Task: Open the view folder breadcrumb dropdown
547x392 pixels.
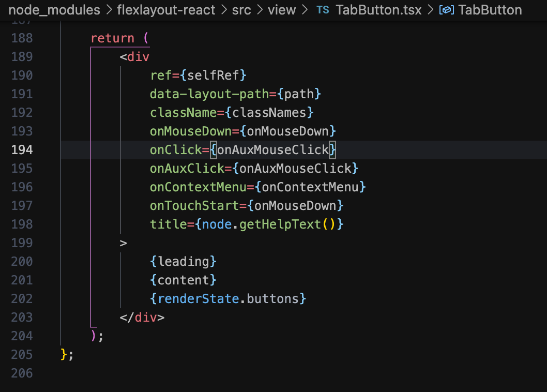Action: 282,10
